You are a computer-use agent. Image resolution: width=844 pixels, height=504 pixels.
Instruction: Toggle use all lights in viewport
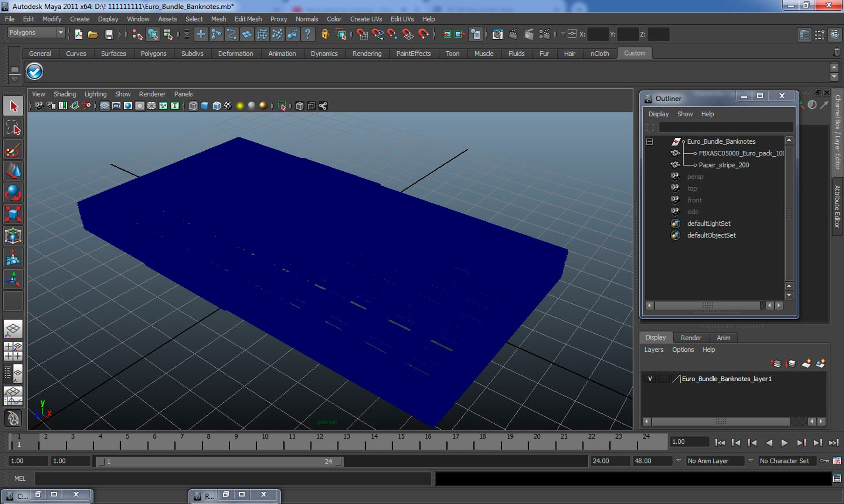(x=240, y=106)
